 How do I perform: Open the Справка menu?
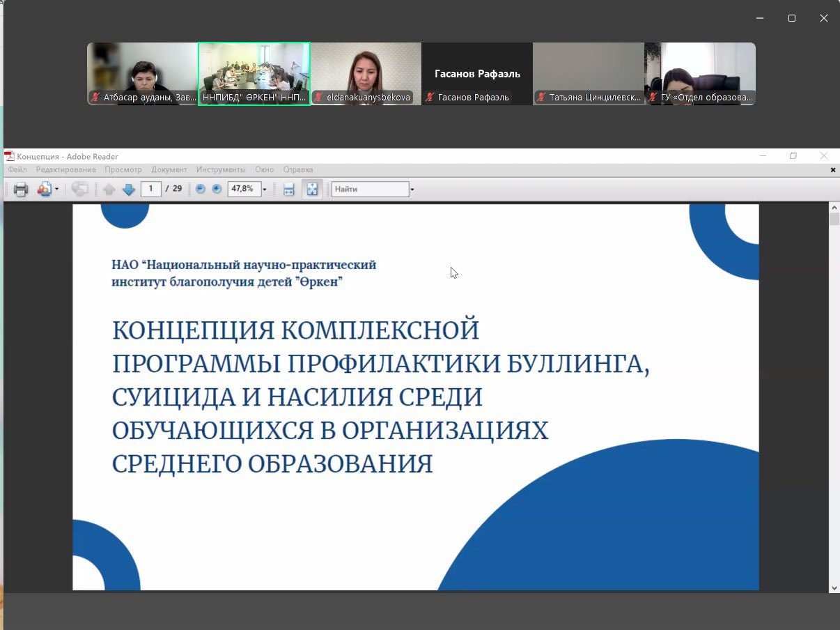pyautogui.click(x=298, y=169)
